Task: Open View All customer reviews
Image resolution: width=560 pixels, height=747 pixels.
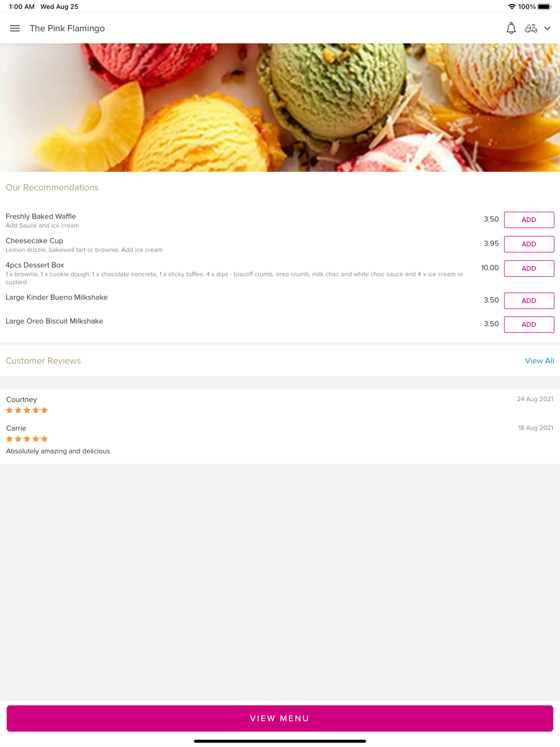Action: click(x=539, y=361)
